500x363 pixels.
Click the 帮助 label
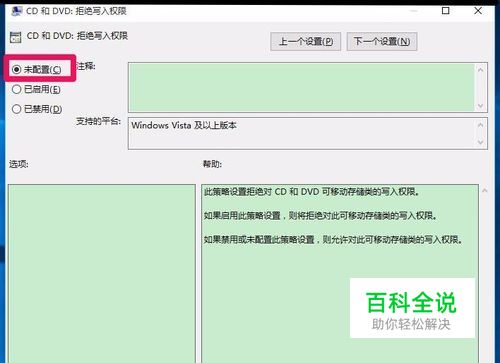[212, 164]
